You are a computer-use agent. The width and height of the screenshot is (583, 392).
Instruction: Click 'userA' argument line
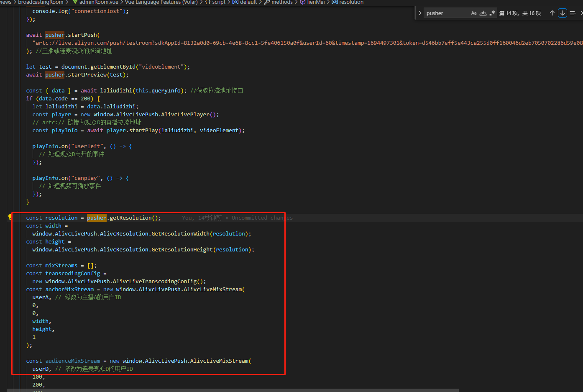(x=41, y=297)
